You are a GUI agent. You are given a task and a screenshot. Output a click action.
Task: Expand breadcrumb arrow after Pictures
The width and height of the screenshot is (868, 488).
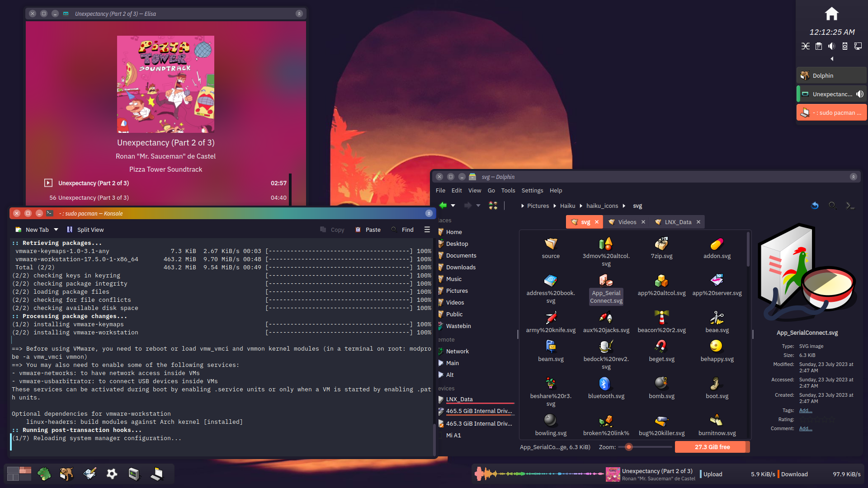[555, 206]
